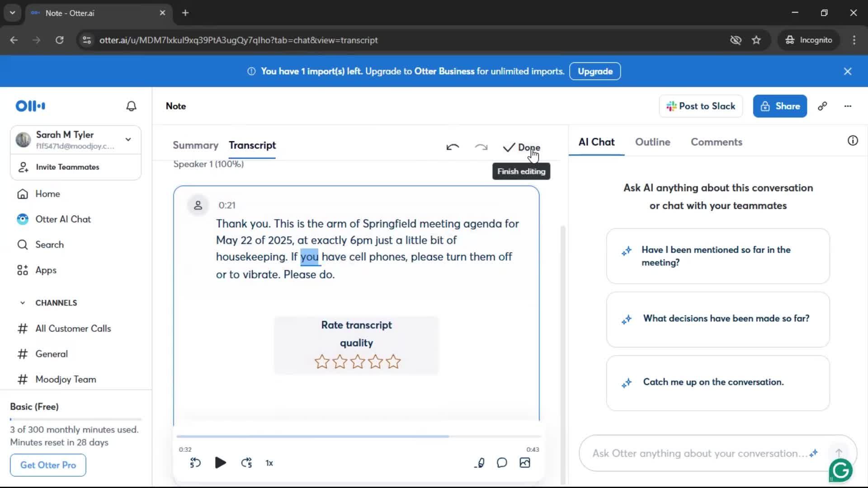Screen dimensions: 868x488
Task: Open a new browser tab
Action: tap(185, 13)
